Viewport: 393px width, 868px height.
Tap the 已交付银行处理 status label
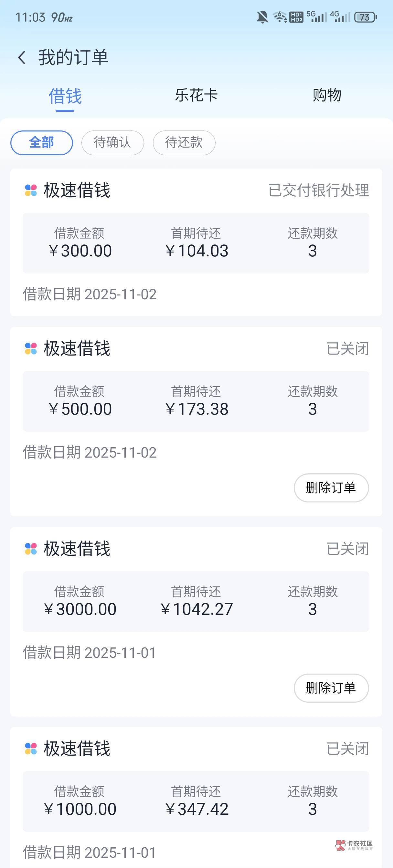pyautogui.click(x=318, y=191)
